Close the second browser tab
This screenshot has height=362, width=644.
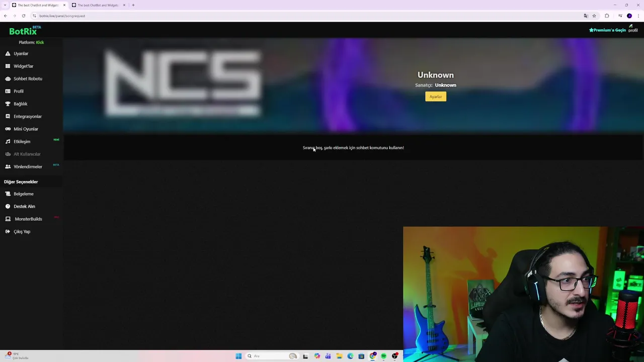(124, 5)
